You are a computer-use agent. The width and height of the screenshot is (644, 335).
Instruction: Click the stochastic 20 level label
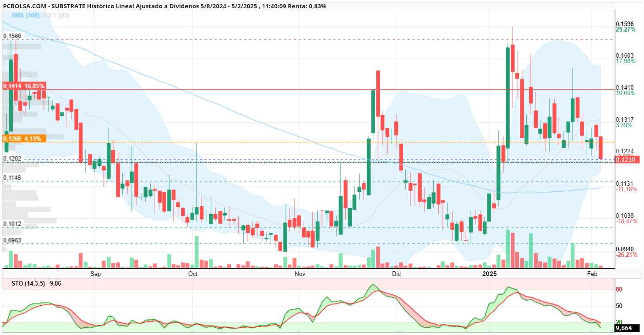pyautogui.click(x=619, y=322)
